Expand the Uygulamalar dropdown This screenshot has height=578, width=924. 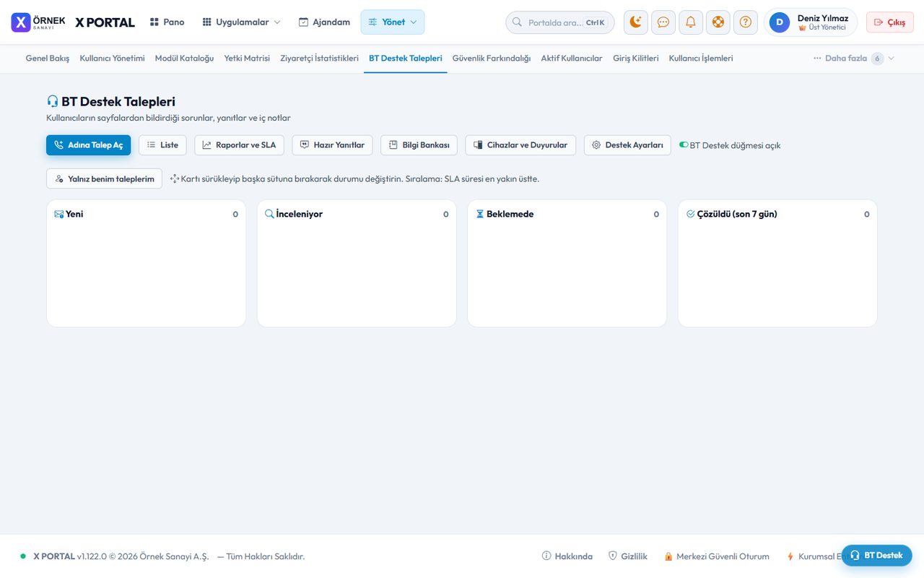click(241, 22)
